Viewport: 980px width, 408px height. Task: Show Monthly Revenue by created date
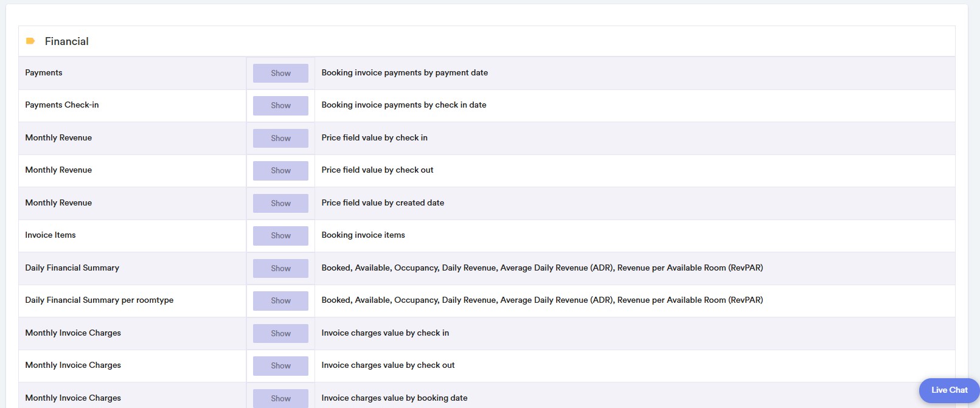[280, 203]
